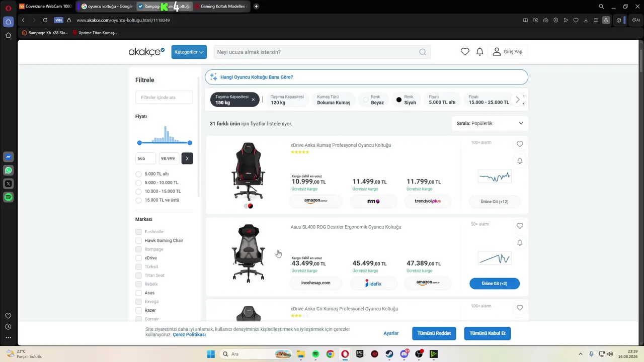The width and height of the screenshot is (644, 362).
Task: Open the Xprime Titan Kumaş bookmark
Action: pyautogui.click(x=95, y=33)
